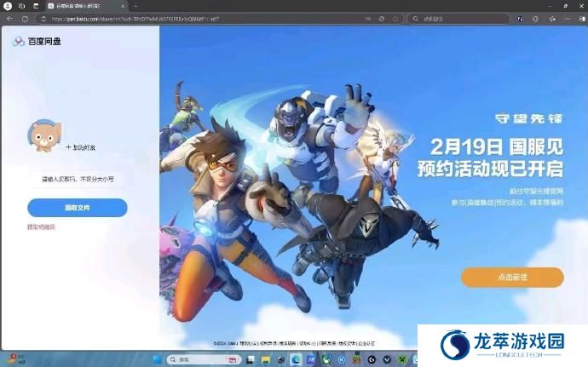Click the taskbar search box
The height and width of the screenshot is (367, 588).
[x=205, y=359]
